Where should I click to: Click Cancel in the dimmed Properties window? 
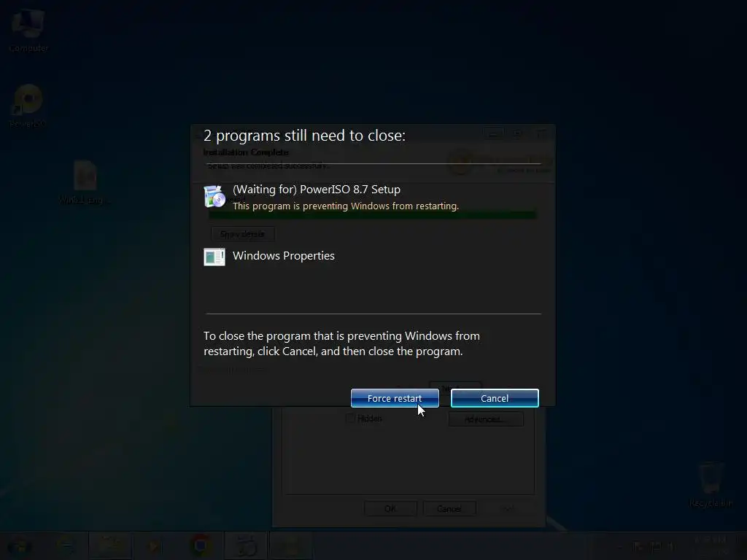449,508
